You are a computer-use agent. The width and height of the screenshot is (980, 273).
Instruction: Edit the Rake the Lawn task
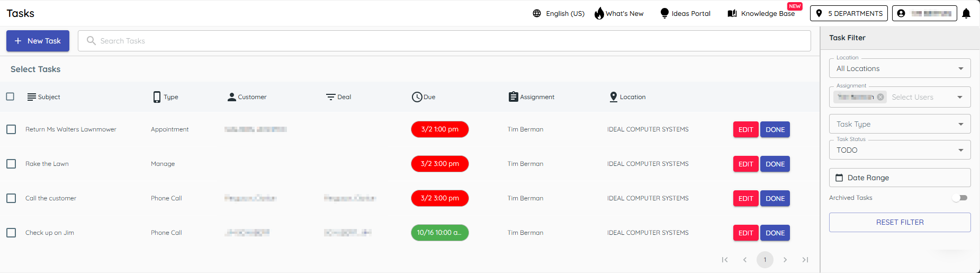(745, 164)
